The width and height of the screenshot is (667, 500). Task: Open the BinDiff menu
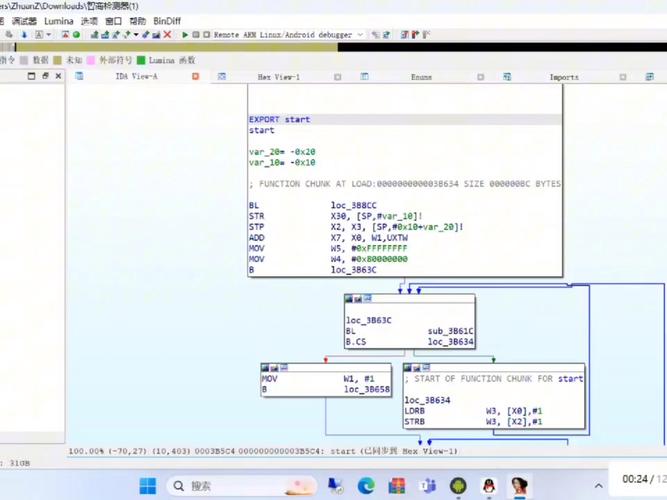pos(167,21)
